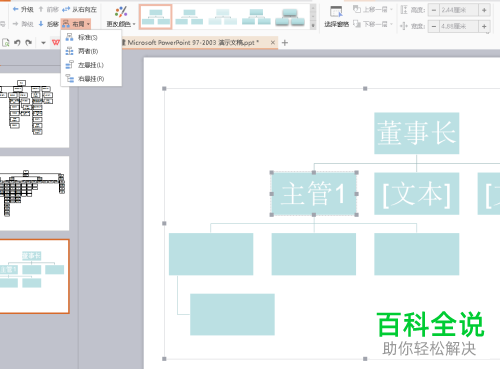The height and width of the screenshot is (369, 500).
Task: Click the 董事长 box in the chart
Action: pyautogui.click(x=417, y=133)
